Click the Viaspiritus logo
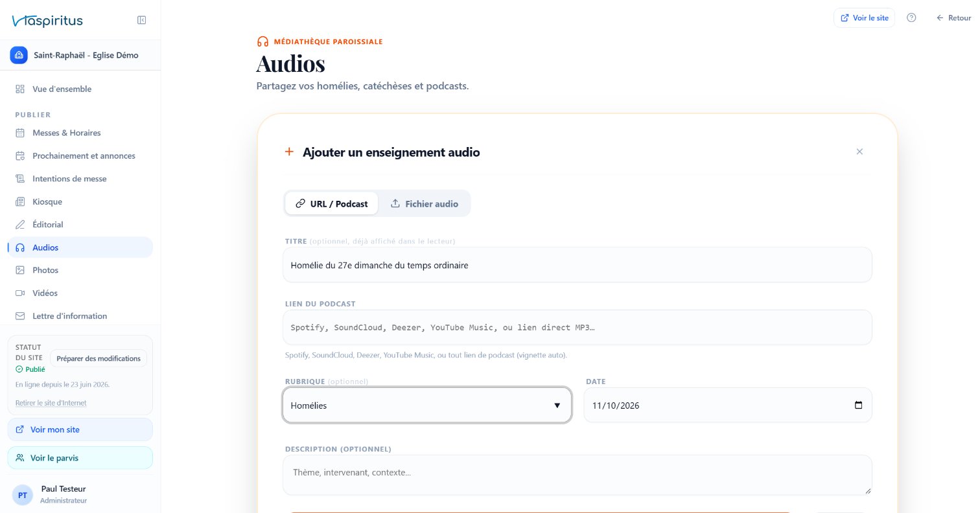 coord(47,21)
